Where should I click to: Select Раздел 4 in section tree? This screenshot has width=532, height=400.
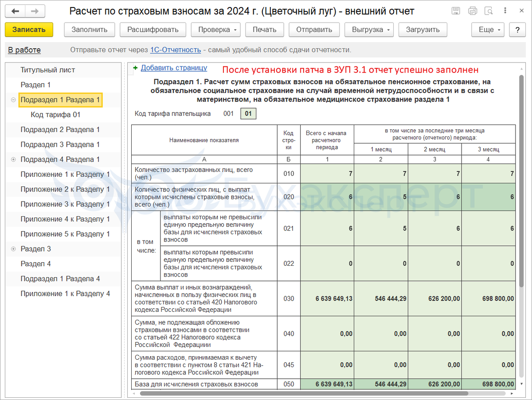(x=36, y=264)
